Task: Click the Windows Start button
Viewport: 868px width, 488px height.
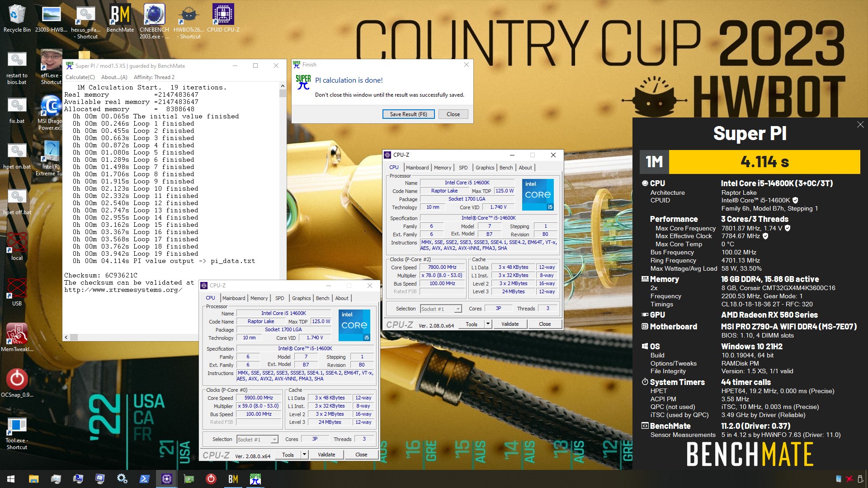Action: point(11,479)
